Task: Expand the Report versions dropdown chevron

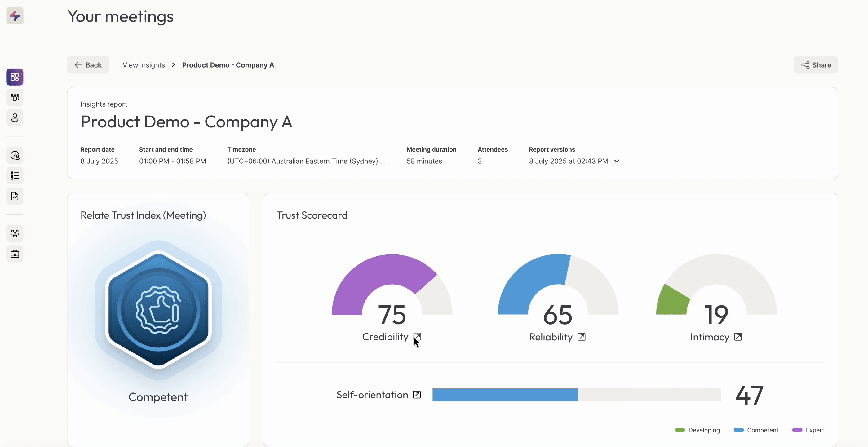Action: tap(617, 161)
